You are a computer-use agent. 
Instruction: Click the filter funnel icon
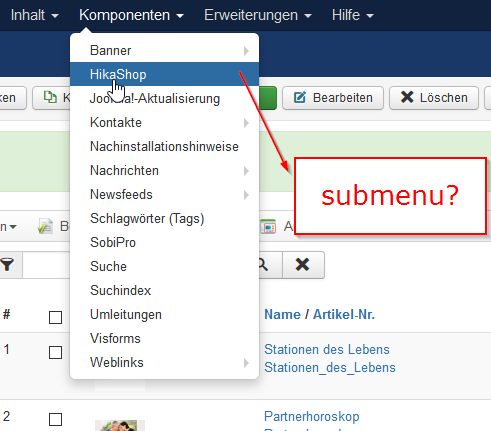(7, 265)
